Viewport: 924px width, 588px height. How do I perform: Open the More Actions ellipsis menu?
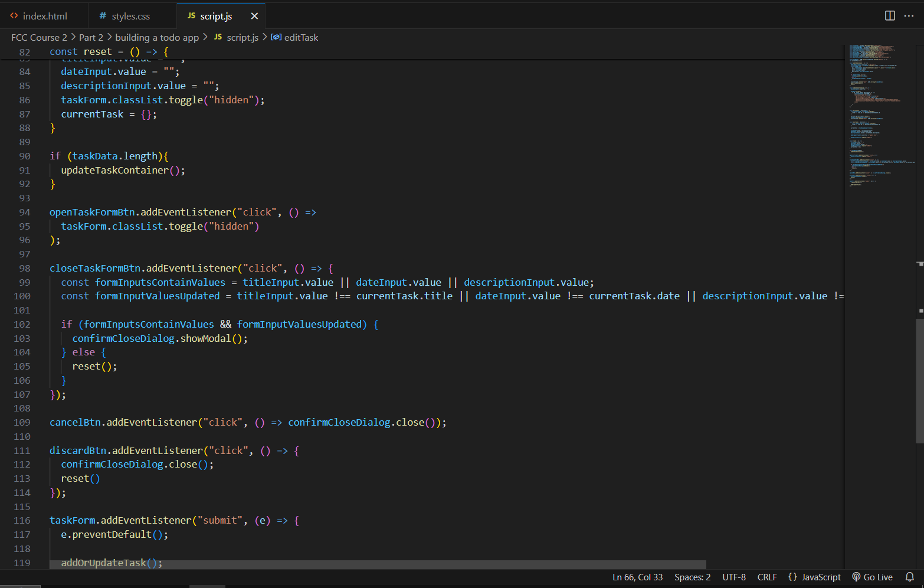click(909, 16)
